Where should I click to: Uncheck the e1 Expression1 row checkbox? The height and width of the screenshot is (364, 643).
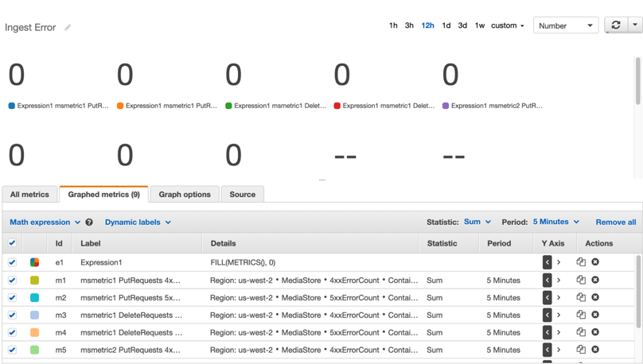(12, 262)
